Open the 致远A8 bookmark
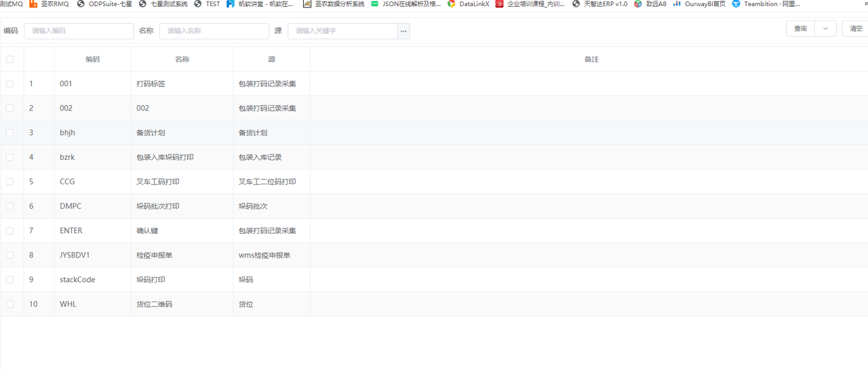The image size is (868, 370). pyautogui.click(x=650, y=4)
